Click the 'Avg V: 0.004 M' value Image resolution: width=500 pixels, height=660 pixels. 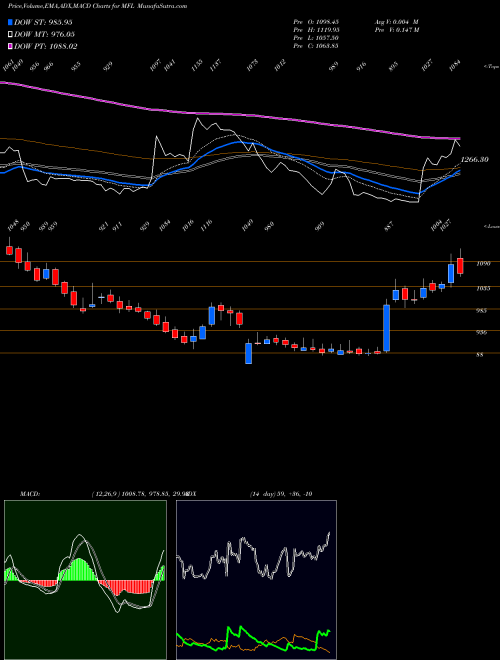(x=396, y=21)
